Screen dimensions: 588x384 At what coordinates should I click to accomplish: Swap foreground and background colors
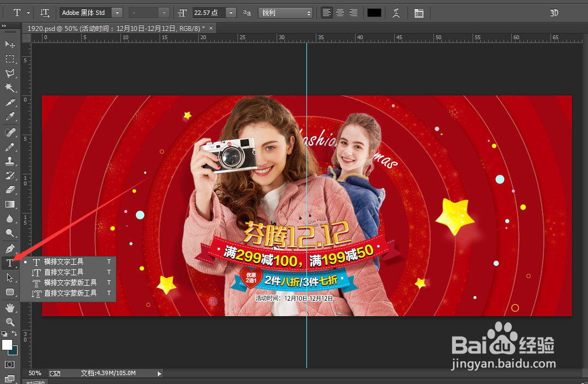(14, 333)
